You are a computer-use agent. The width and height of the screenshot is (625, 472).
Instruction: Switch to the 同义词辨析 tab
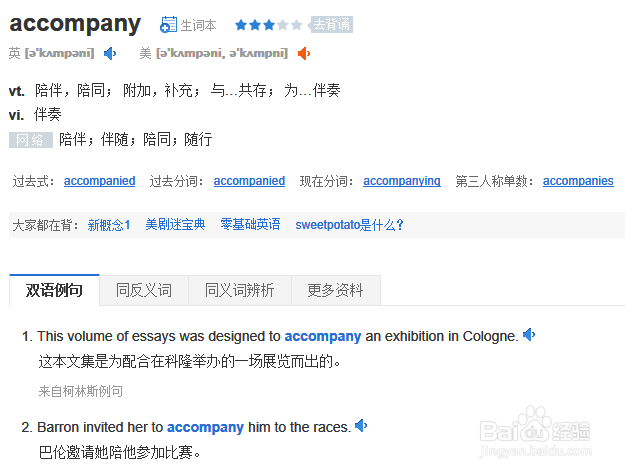(x=239, y=290)
